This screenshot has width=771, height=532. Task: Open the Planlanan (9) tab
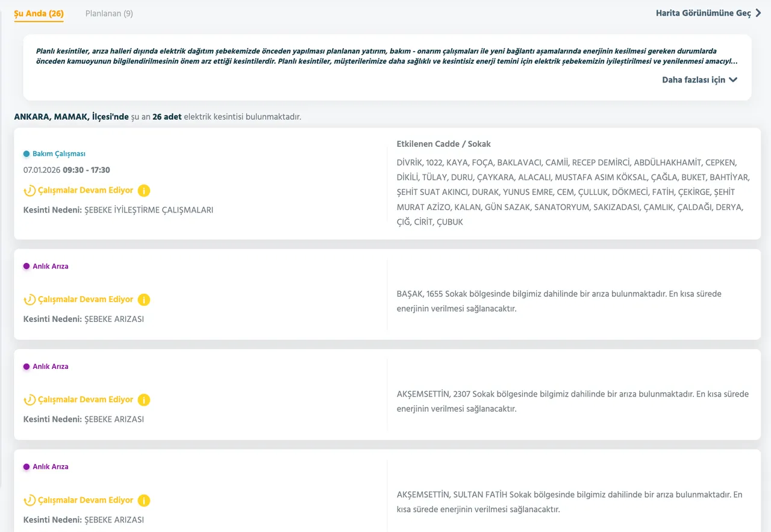[109, 13]
